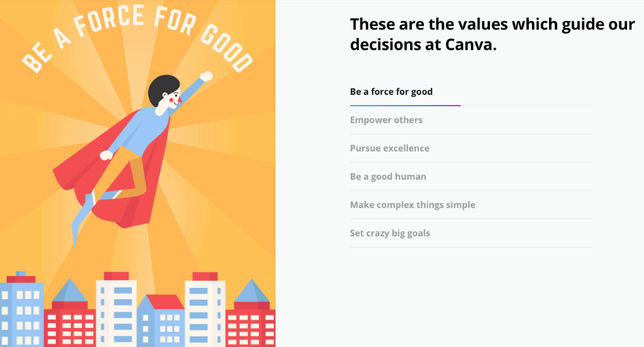Click the 'Be a force for good' poster title
The height and width of the screenshot is (347, 644).
[138, 39]
